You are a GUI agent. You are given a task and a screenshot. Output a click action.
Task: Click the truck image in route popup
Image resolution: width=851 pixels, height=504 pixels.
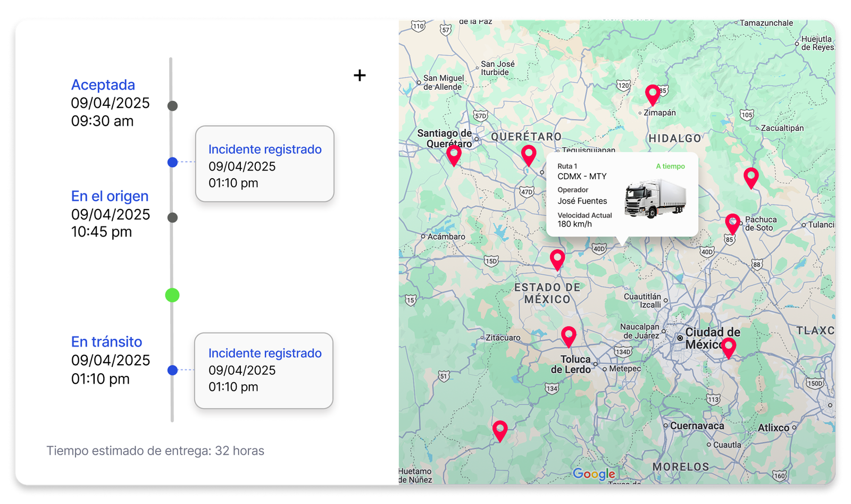pos(655,198)
